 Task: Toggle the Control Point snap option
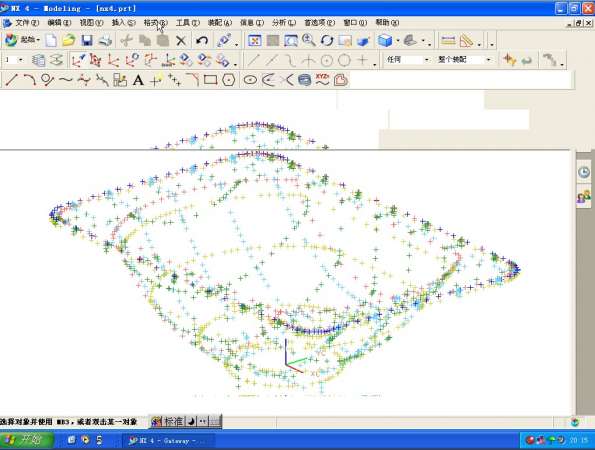pyautogui.click(x=290, y=60)
